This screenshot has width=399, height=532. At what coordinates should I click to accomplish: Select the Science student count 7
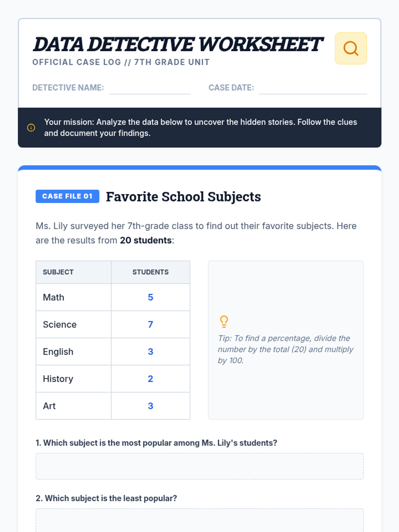click(x=150, y=325)
